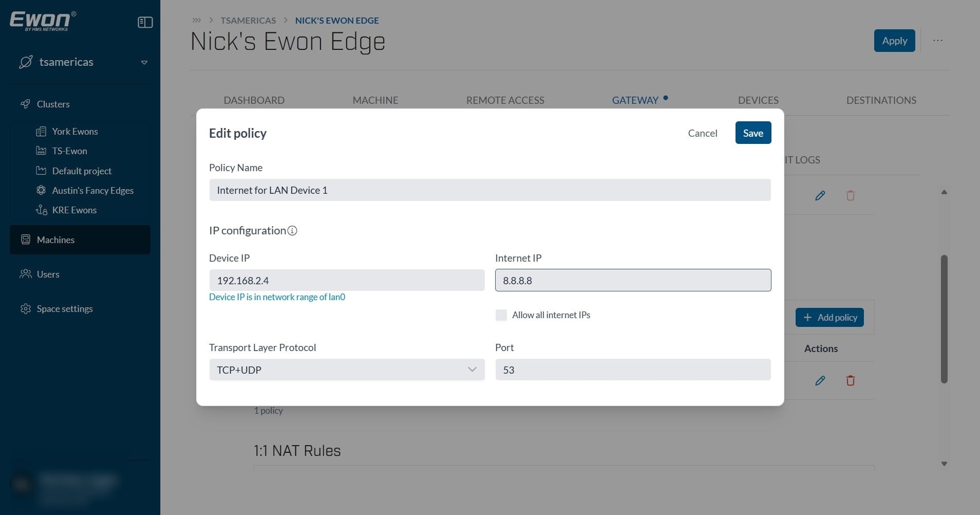This screenshot has height=515, width=980.
Task: Click the planet icon beside tsamericas
Action: click(x=26, y=62)
